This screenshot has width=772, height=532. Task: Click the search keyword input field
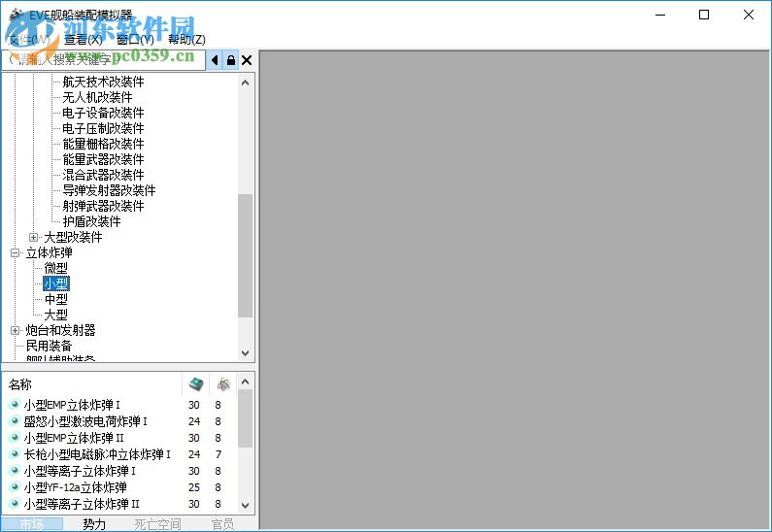tap(103, 60)
